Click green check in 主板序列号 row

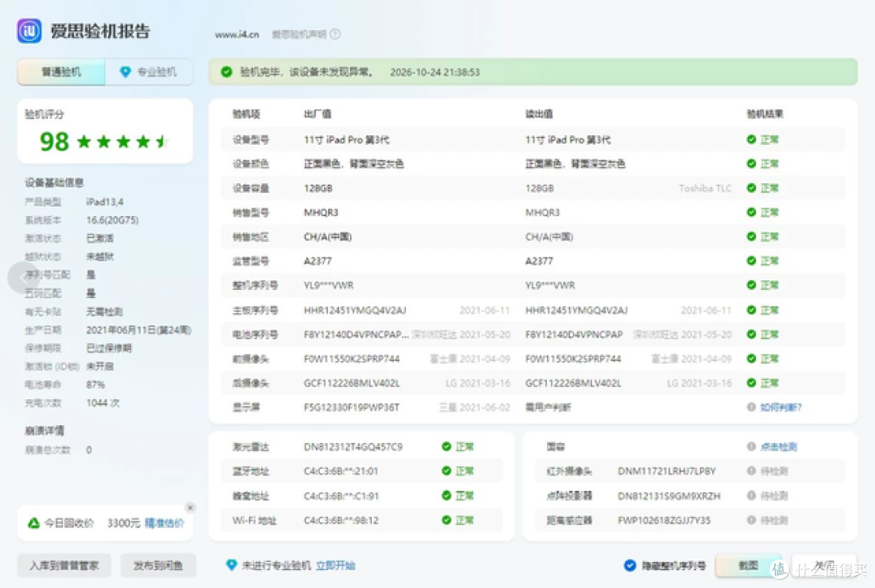pos(751,310)
